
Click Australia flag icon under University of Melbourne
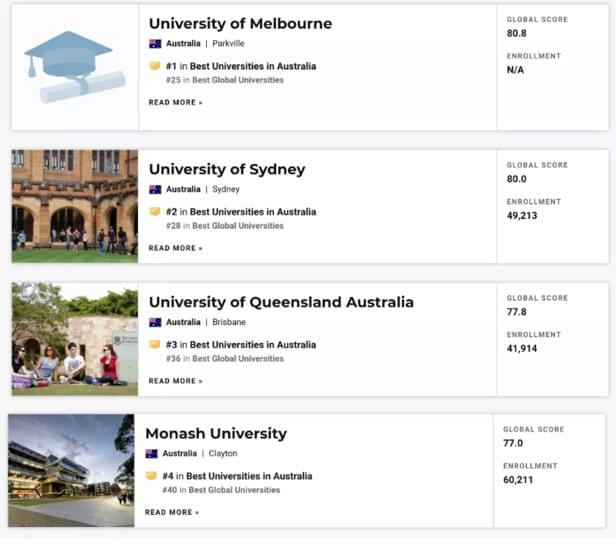[x=155, y=44]
